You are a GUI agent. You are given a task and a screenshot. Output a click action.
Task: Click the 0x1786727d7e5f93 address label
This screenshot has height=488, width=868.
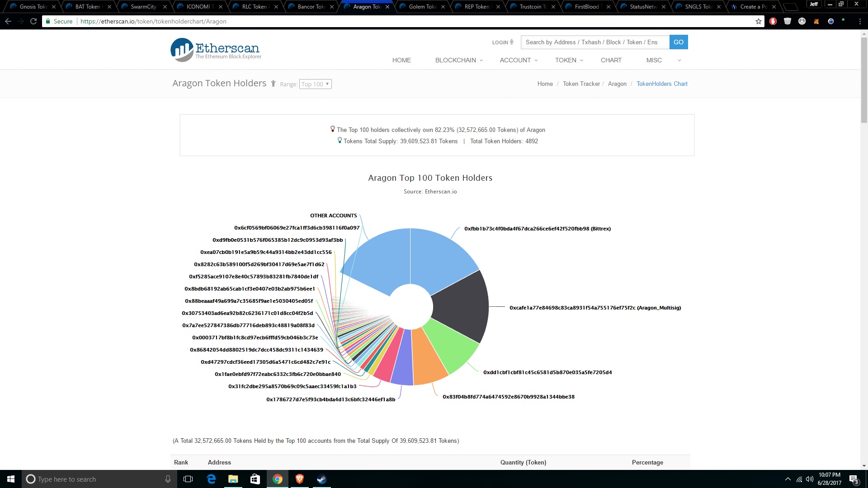(x=330, y=399)
